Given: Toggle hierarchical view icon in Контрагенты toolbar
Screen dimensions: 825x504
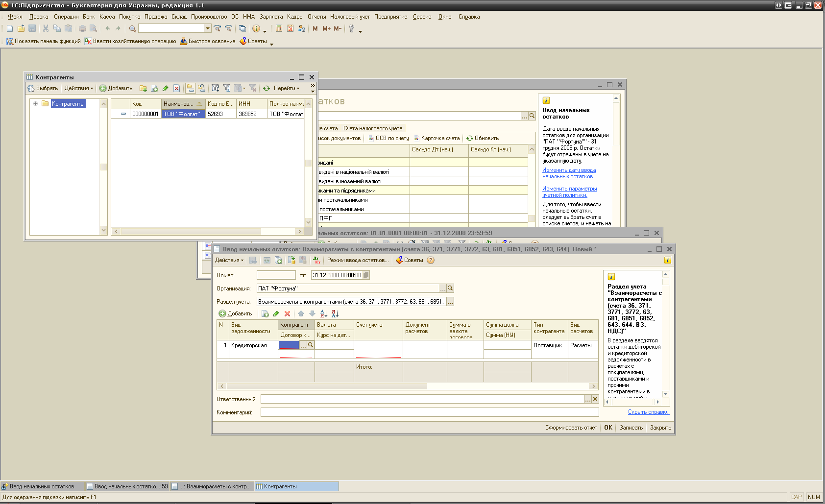Looking at the screenshot, I should click(190, 88).
